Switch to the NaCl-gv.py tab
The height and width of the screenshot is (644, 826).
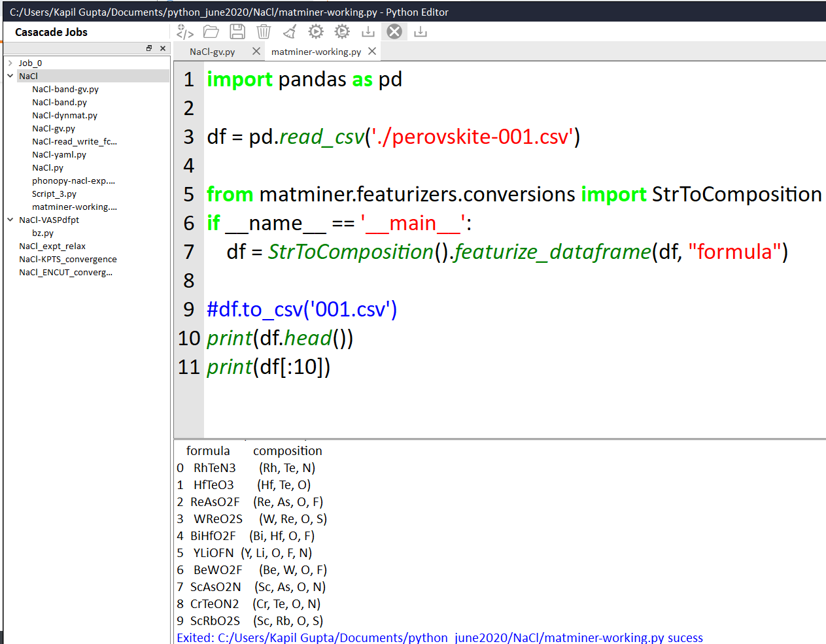tap(212, 52)
